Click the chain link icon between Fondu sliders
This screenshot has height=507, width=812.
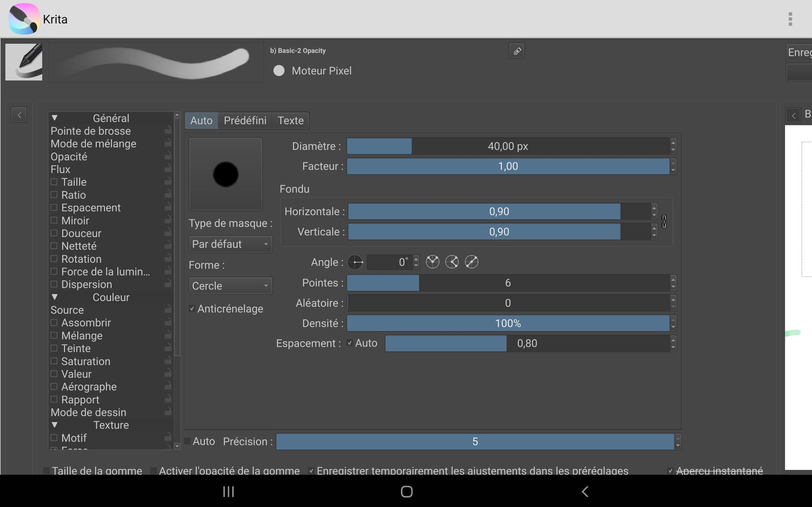tap(664, 222)
